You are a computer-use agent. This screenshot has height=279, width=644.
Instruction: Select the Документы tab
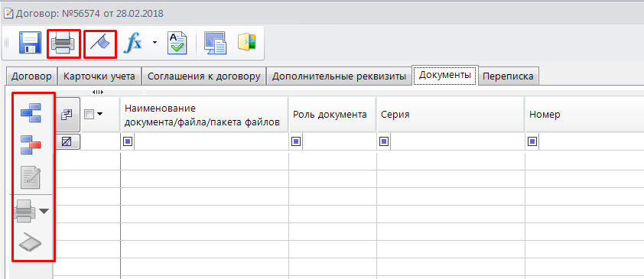[445, 76]
